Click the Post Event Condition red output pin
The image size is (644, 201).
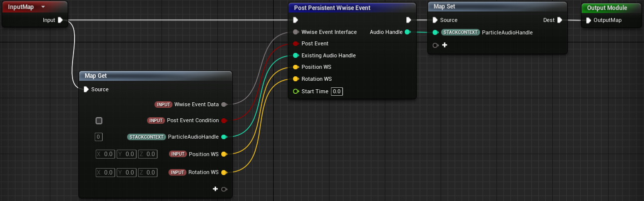coord(224,121)
